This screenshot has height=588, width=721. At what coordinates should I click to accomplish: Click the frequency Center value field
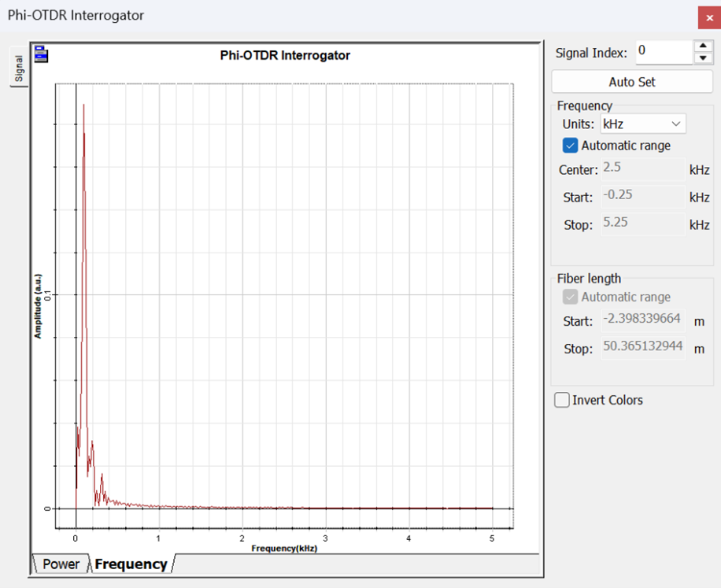pos(642,169)
